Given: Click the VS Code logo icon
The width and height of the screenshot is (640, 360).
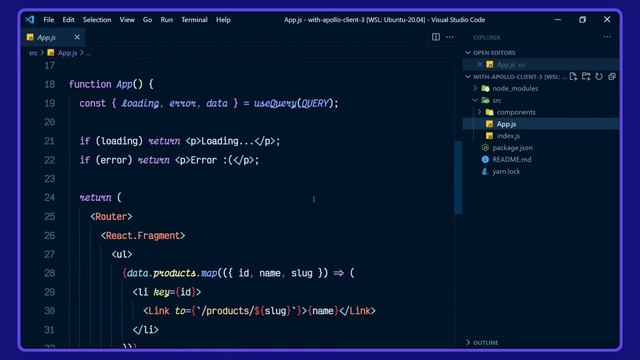Looking at the screenshot, I should click(30, 20).
